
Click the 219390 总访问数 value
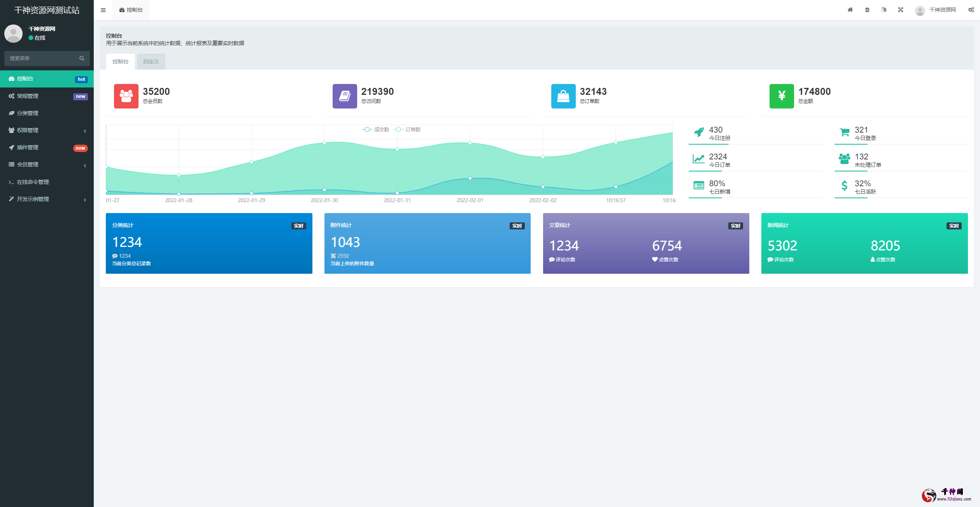(377, 91)
